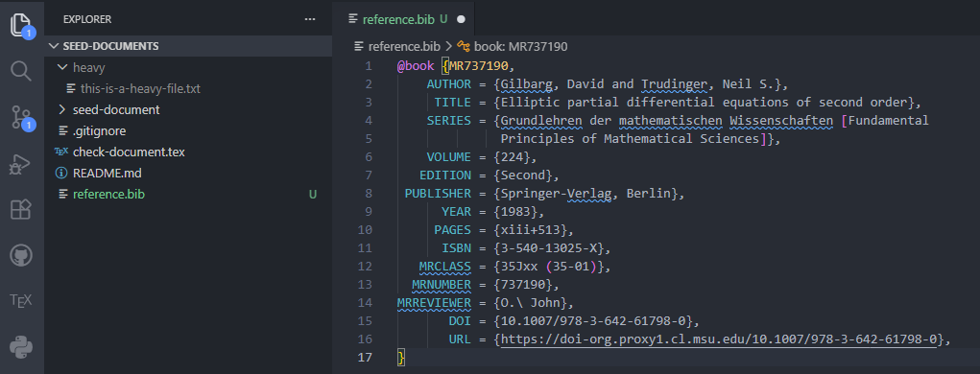Image resolution: width=980 pixels, height=374 pixels.
Task: Click the SERIES field name
Action: click(x=449, y=121)
